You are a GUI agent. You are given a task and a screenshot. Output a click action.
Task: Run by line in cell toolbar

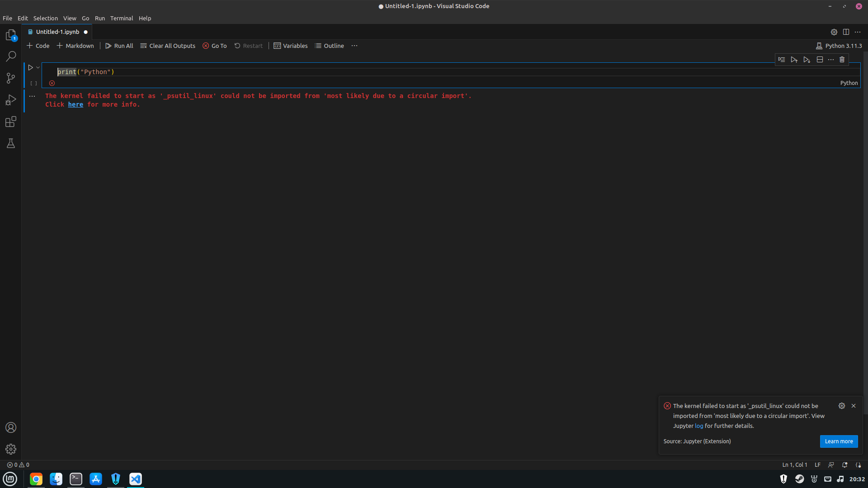coord(782,60)
